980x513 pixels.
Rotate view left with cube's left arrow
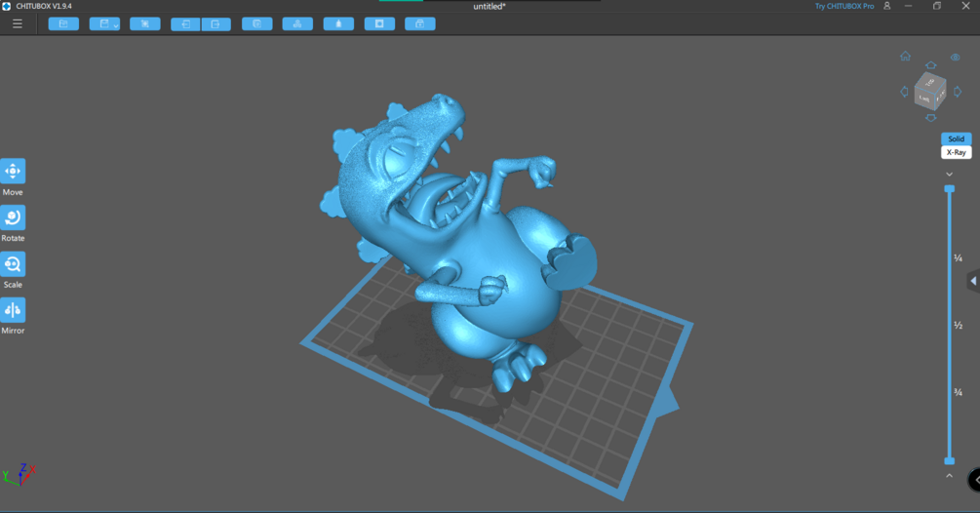click(904, 92)
